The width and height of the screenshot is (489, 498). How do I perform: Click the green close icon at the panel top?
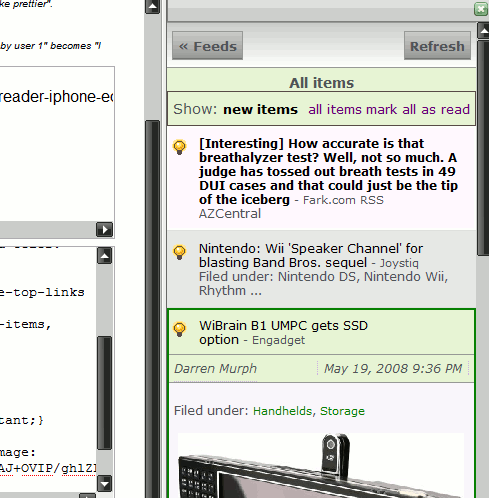coord(481,9)
